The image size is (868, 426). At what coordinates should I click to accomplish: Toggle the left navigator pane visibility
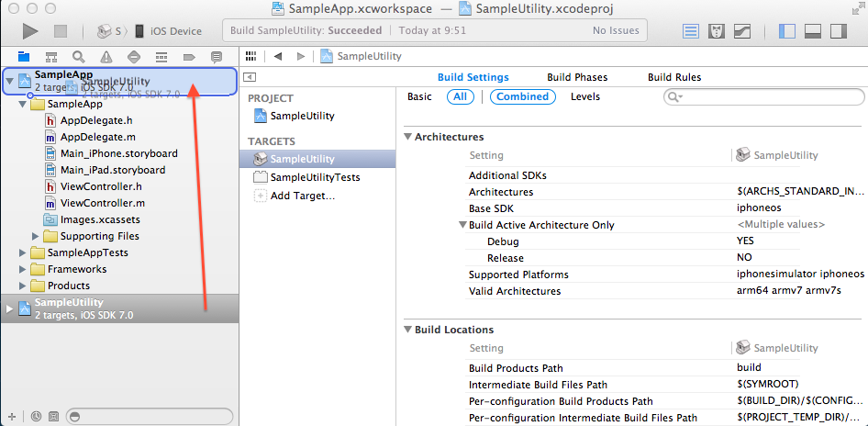tap(786, 30)
